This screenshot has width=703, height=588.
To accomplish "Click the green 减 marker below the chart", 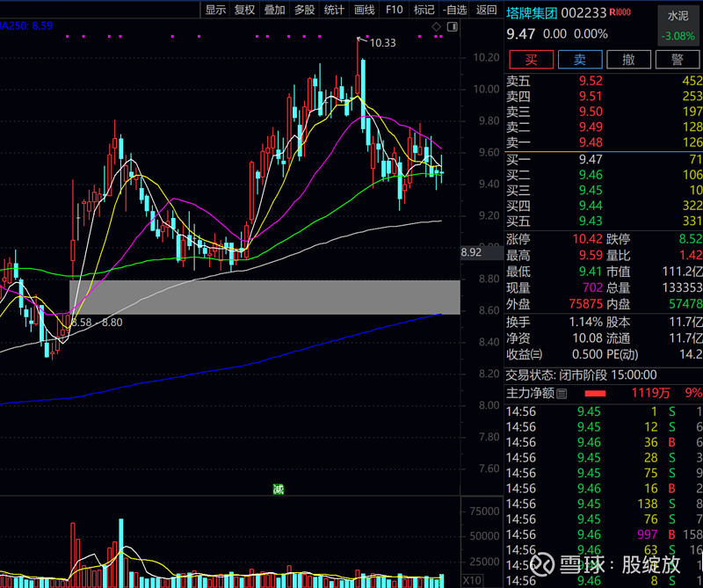I will coord(278,489).
